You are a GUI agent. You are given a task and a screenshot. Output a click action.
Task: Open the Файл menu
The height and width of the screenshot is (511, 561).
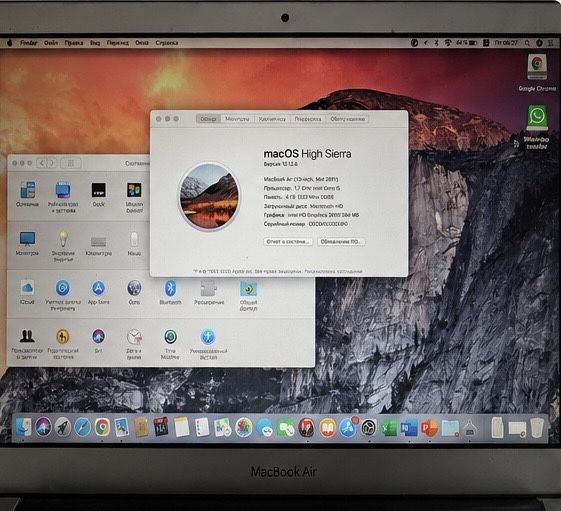pos(51,43)
